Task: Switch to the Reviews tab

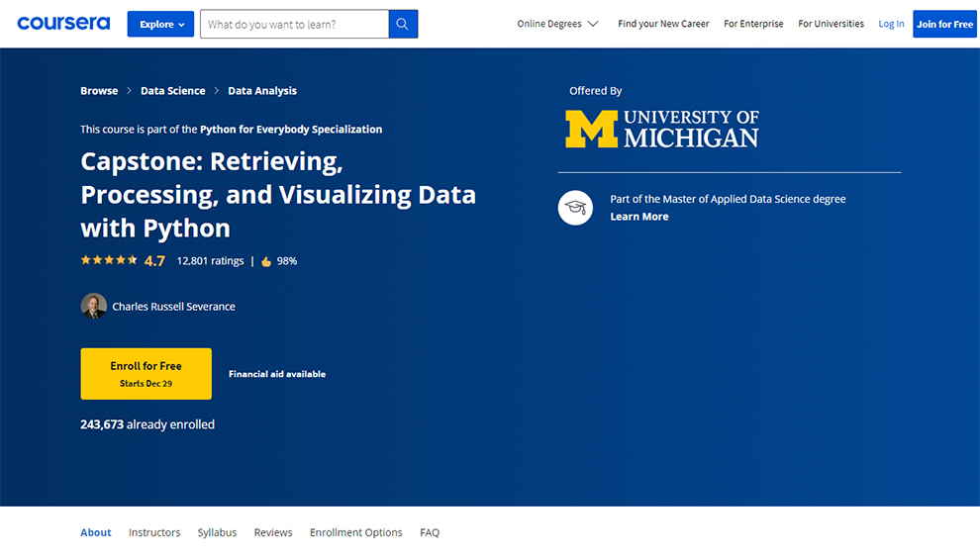Action: (273, 532)
